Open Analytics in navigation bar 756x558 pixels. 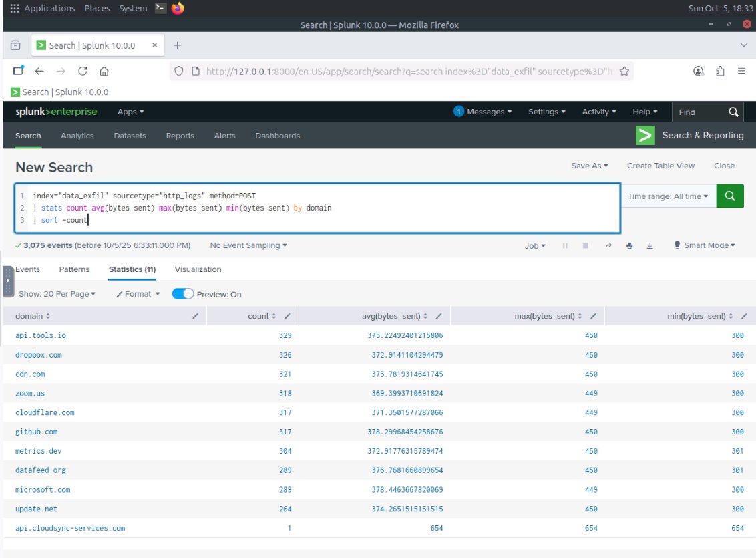[77, 136]
